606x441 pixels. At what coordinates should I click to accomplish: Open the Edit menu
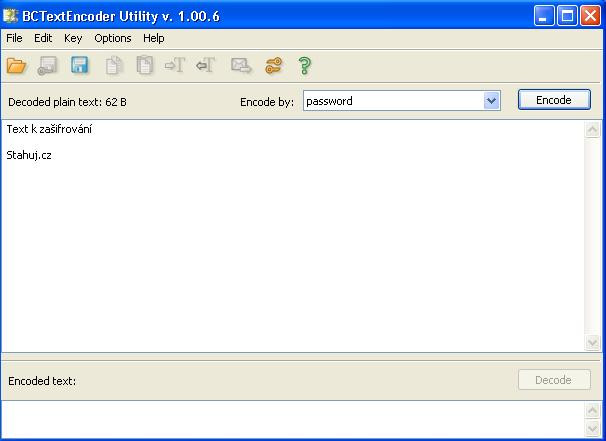[x=43, y=38]
